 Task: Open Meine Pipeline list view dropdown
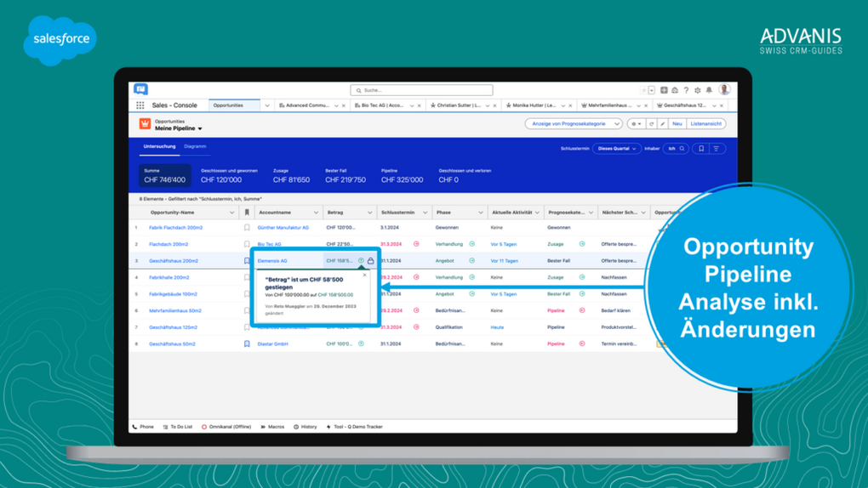tap(179, 129)
